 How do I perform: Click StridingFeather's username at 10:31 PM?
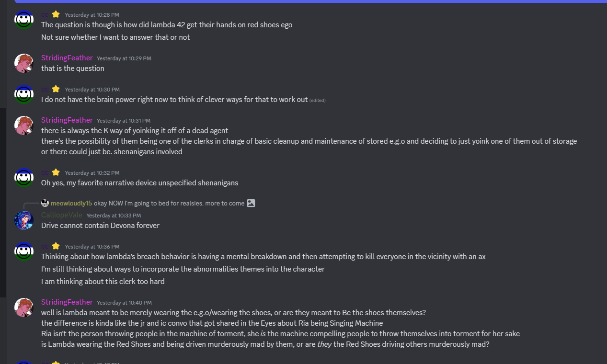tap(67, 120)
